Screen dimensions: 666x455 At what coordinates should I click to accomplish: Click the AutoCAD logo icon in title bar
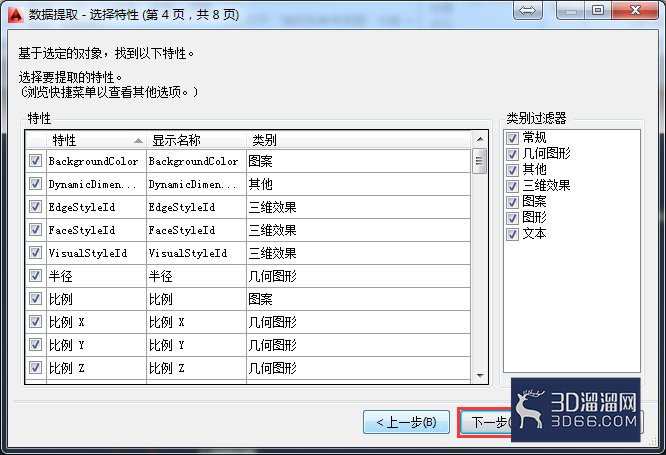(16, 14)
